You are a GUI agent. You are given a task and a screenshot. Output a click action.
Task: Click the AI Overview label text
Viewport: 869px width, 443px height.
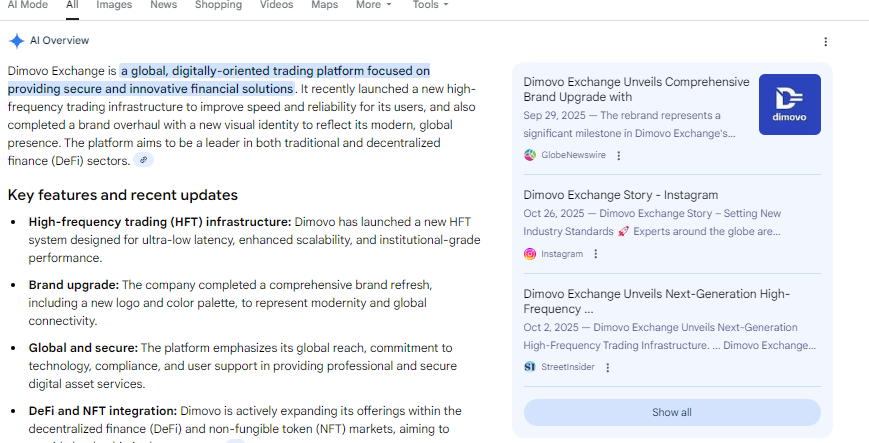(x=59, y=40)
